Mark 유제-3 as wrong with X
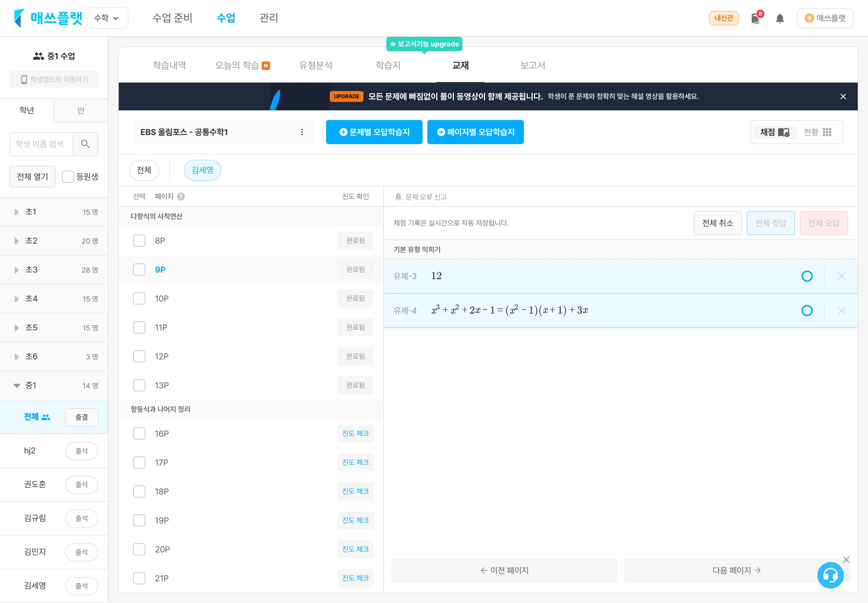 841,276
